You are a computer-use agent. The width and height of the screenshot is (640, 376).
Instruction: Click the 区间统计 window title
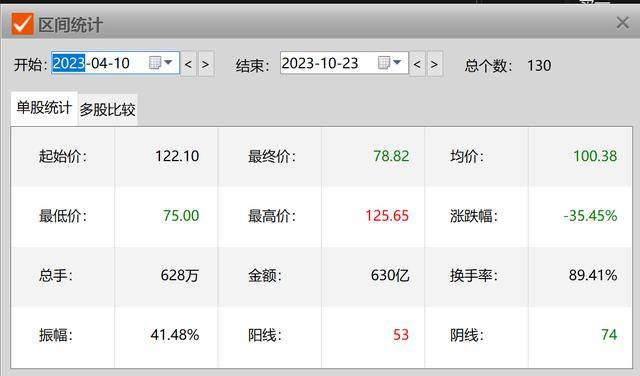pos(70,25)
